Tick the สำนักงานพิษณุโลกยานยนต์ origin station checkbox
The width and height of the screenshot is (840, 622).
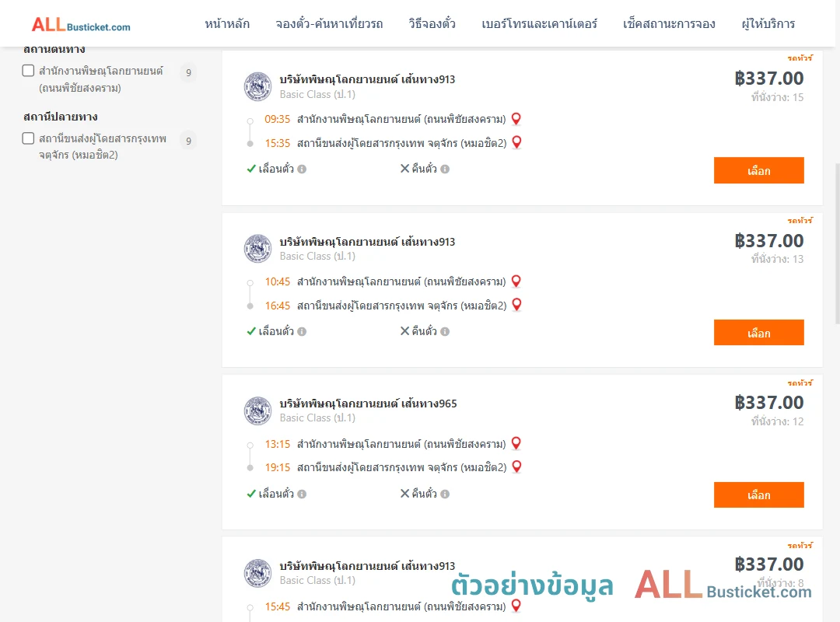(29, 71)
